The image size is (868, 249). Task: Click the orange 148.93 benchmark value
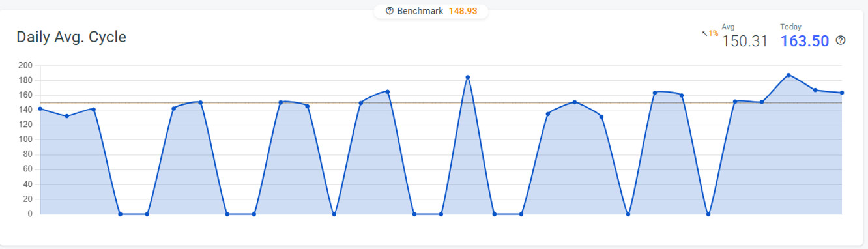click(464, 11)
